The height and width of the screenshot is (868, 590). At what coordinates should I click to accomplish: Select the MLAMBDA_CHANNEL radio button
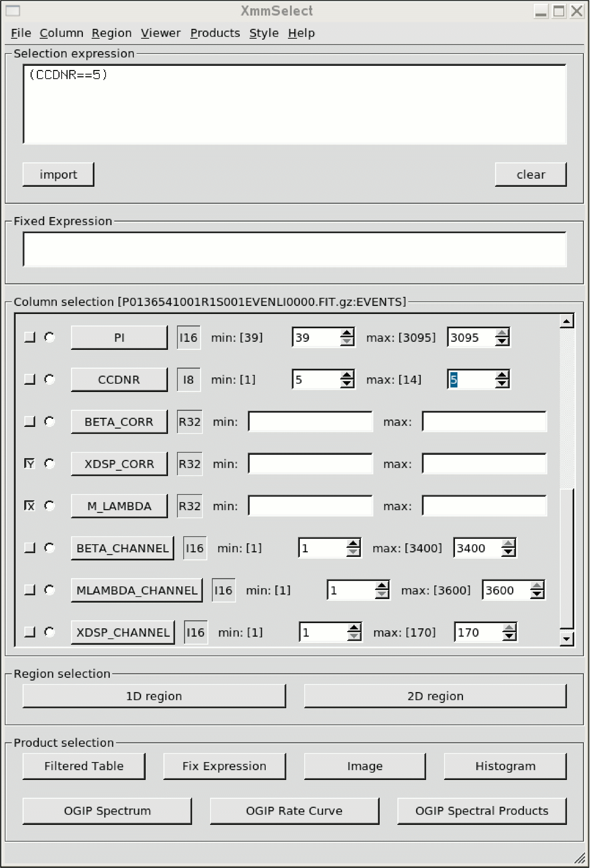coord(49,590)
